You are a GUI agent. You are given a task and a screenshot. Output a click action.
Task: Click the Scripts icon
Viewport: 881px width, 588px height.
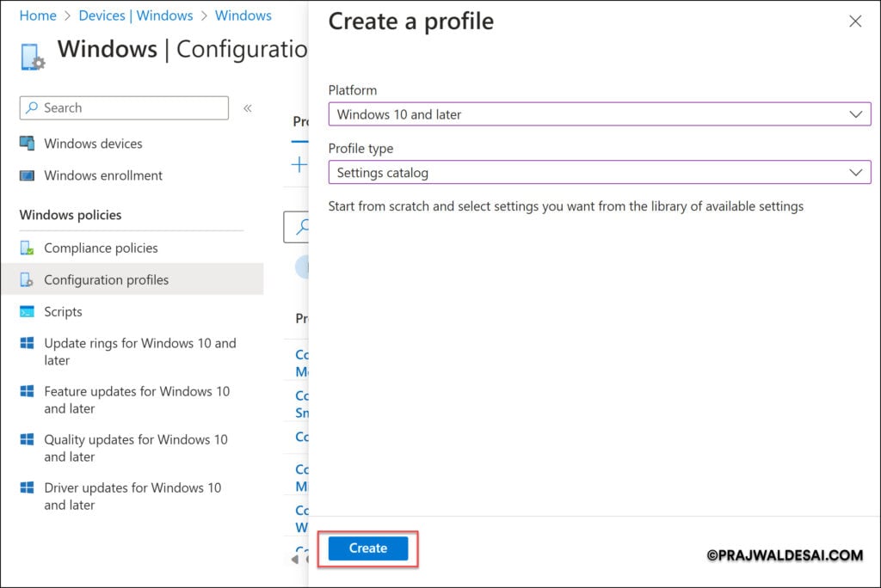point(27,312)
